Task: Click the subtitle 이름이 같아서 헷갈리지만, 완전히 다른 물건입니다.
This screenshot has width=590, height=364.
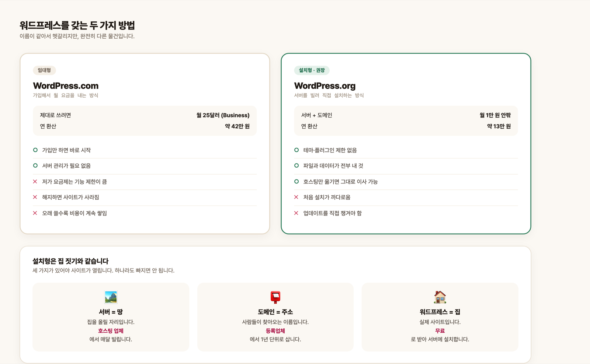Action: tap(77, 36)
